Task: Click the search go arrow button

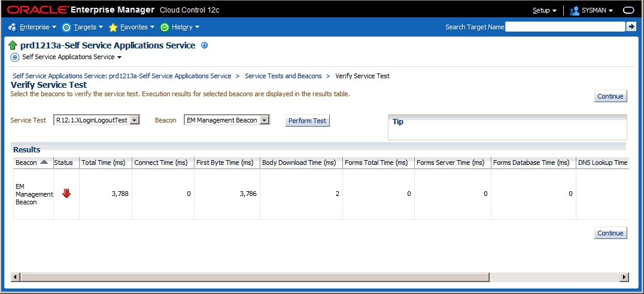Action: [x=631, y=27]
